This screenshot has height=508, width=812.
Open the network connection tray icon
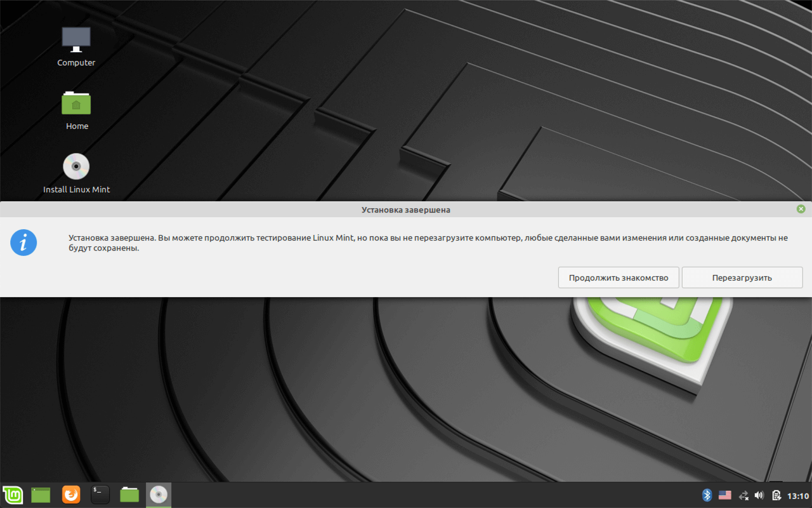[x=743, y=495]
